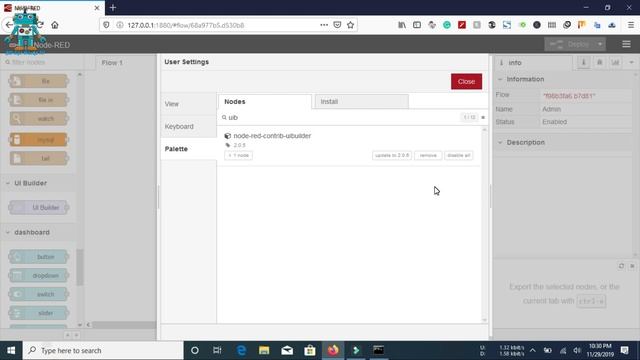Image resolution: width=640 pixels, height=360 pixels.
Task: Open the sidebar tabs dropdown arrow
Action: click(631, 62)
